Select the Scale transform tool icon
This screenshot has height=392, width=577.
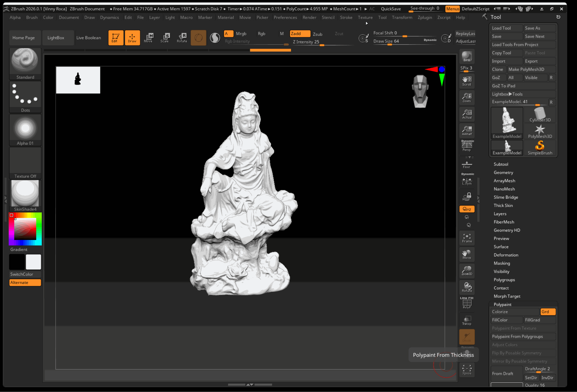click(x=165, y=38)
